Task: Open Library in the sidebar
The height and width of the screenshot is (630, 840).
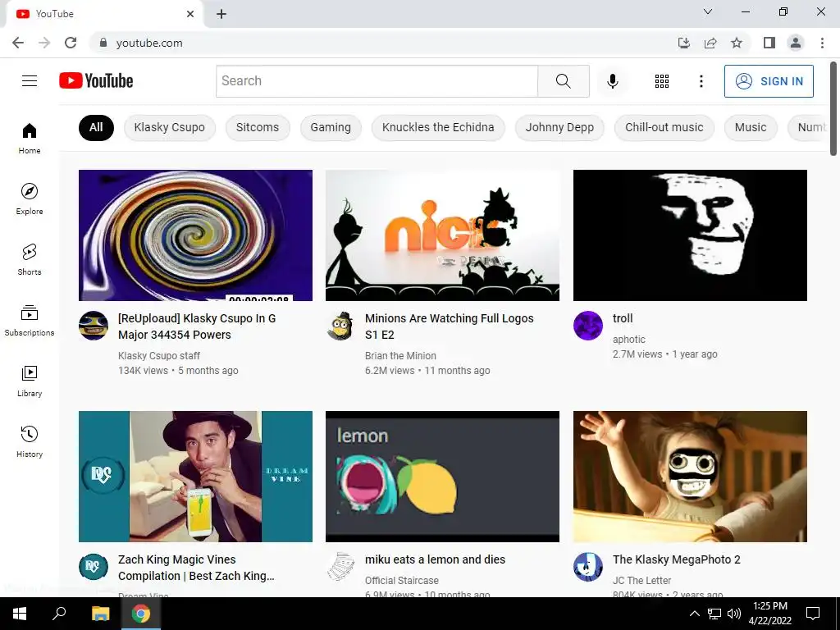Action: 30,381
